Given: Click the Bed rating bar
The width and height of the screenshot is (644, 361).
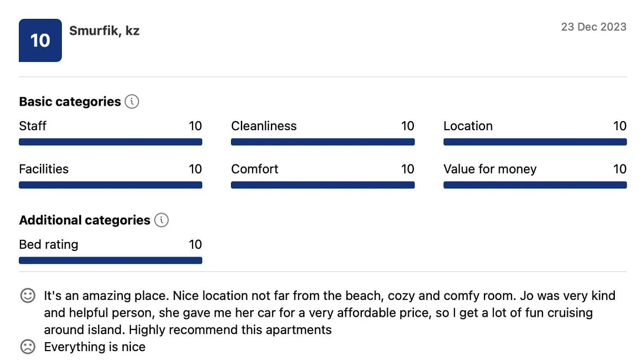Looking at the screenshot, I should pos(110,260).
